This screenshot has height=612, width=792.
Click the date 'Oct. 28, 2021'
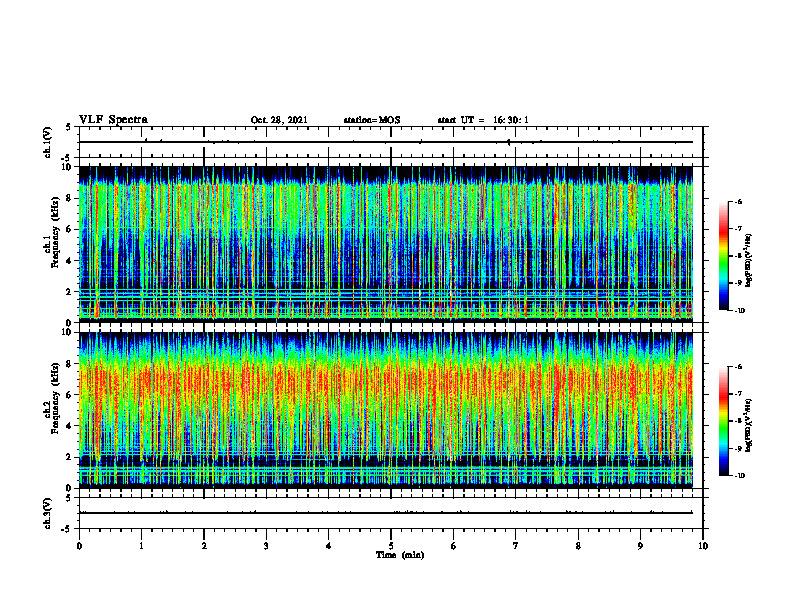click(279, 120)
